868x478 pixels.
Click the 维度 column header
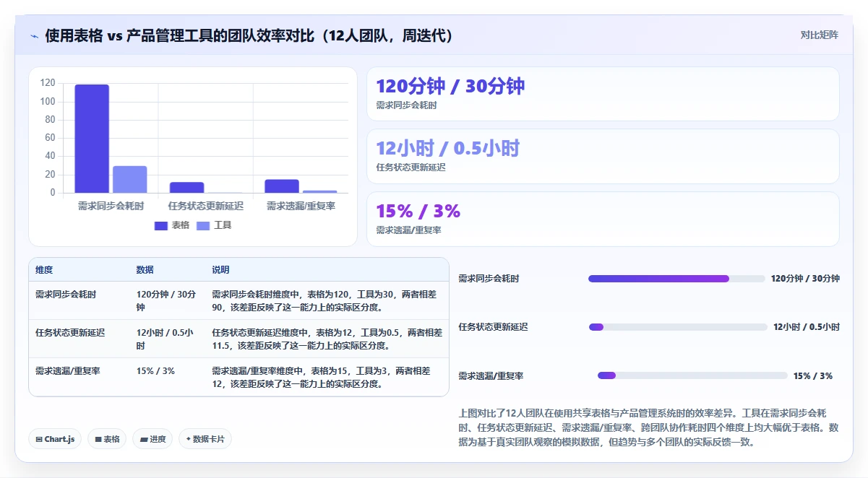(x=44, y=270)
